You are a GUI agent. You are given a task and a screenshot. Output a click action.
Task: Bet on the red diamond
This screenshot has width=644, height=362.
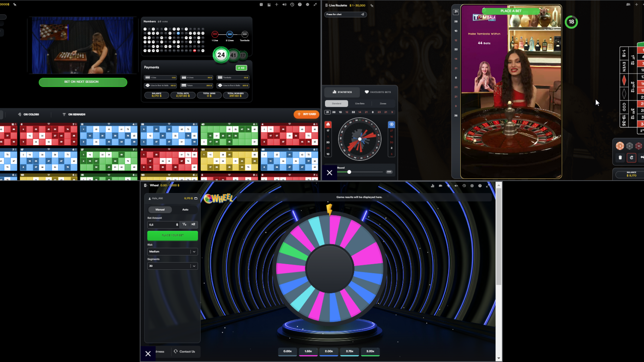pyautogui.click(x=624, y=80)
